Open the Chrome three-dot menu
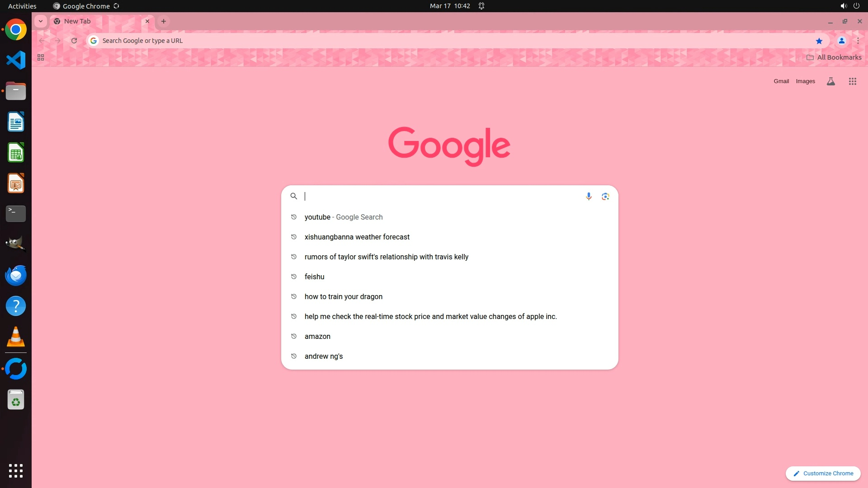The width and height of the screenshot is (868, 488). tap(858, 41)
